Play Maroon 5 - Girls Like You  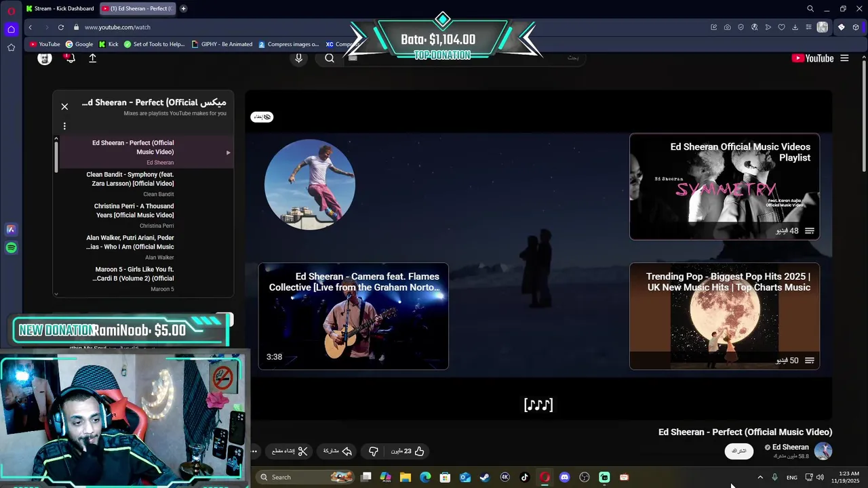(146, 279)
